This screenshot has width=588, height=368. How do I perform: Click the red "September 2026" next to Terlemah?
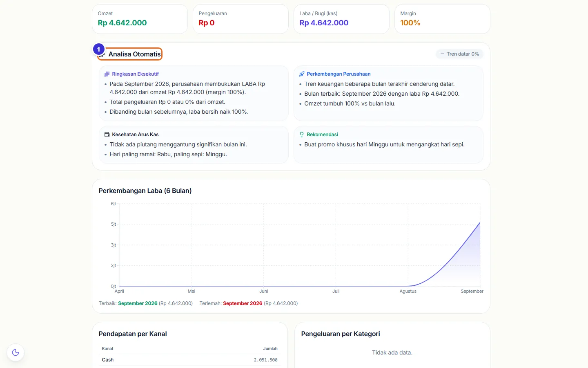pyautogui.click(x=243, y=303)
